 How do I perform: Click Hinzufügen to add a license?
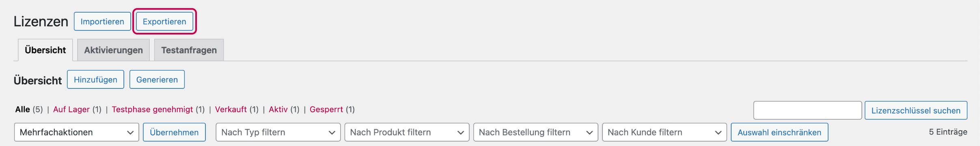coord(95,79)
